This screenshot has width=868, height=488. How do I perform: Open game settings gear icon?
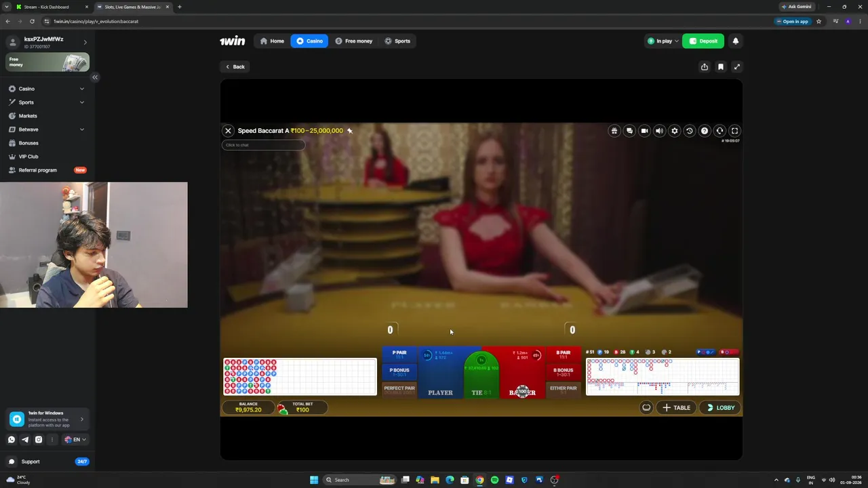674,131
